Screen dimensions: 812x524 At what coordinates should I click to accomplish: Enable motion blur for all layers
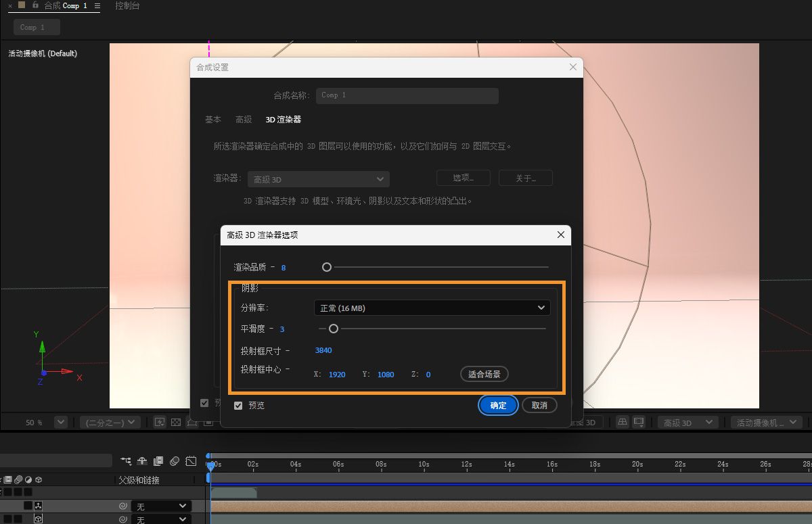tap(174, 460)
